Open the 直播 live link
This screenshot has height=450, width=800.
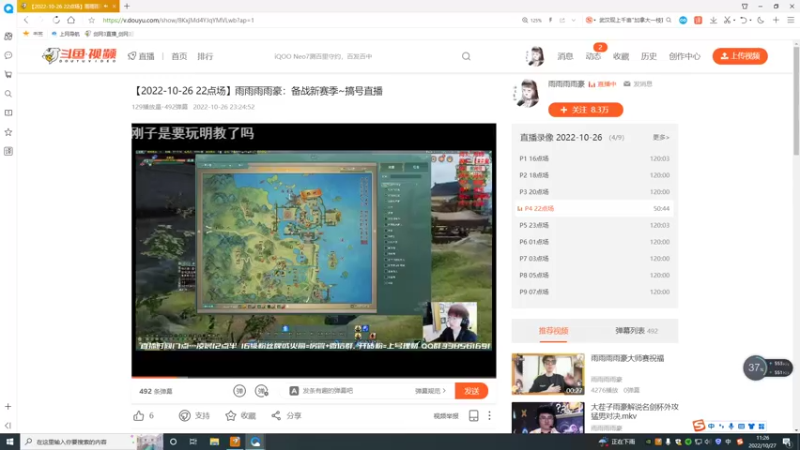[x=141, y=56]
